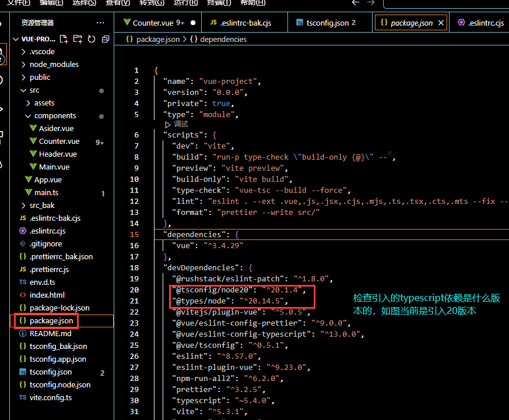The height and width of the screenshot is (420, 509).
Task: Click the JS icon beside .eslintrc-bak.cjs in explorer
Action: pyautogui.click(x=23, y=218)
